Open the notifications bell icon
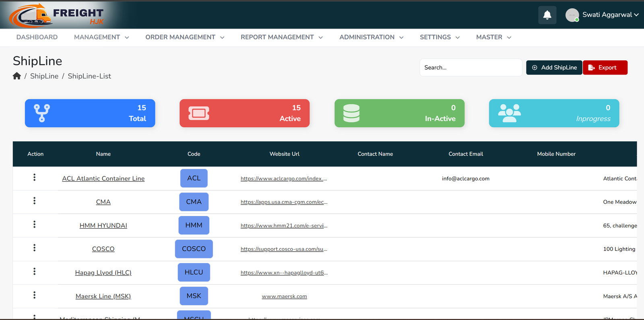Image resolution: width=644 pixels, height=320 pixels. coord(547,15)
